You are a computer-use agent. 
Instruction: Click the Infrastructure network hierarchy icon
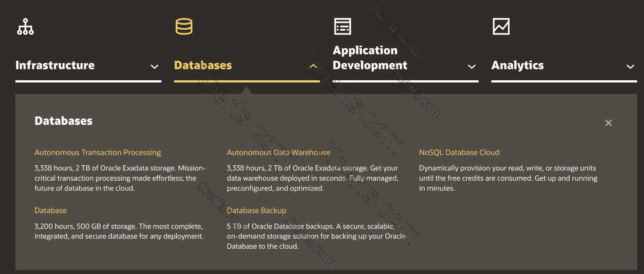pos(25,27)
